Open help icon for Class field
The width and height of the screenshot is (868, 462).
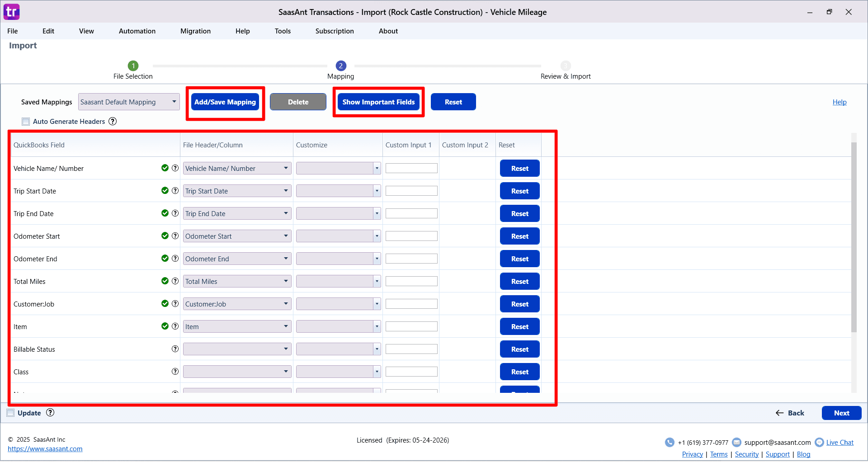point(175,372)
